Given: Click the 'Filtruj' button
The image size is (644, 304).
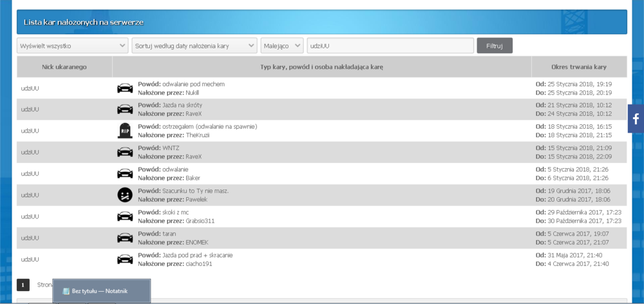Looking at the screenshot, I should [x=495, y=46].
